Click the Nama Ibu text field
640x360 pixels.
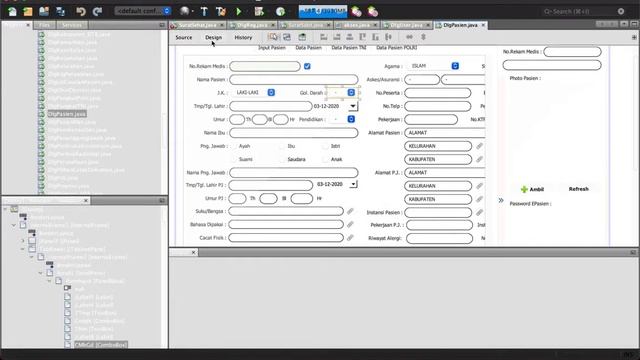(293, 133)
